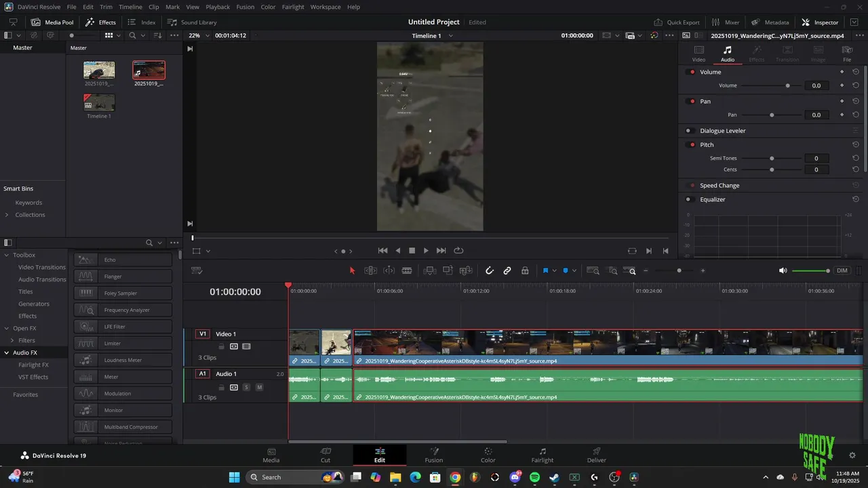Jump to last frame of timeline
This screenshot has width=868, height=488.
coord(441,251)
